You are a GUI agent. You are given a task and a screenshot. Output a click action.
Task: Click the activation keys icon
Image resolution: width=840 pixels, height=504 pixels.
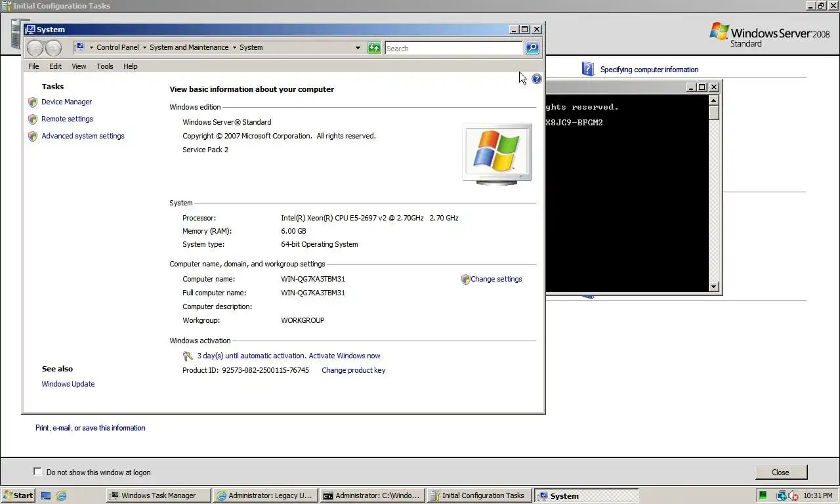coord(188,356)
